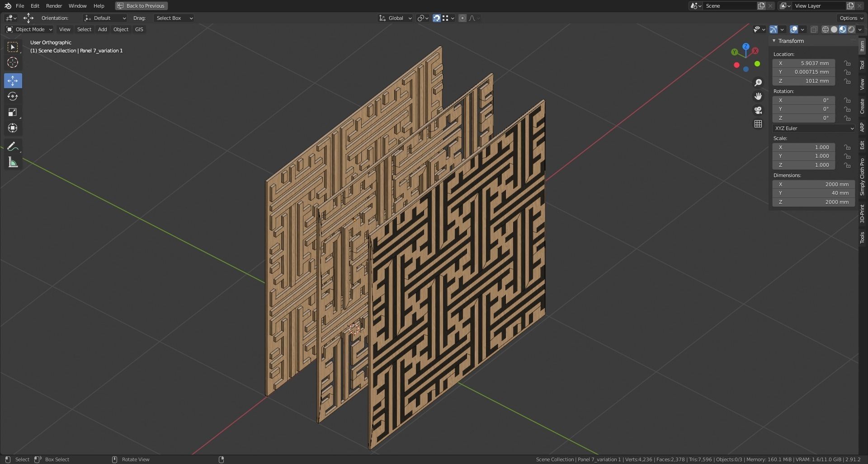Viewport: 868px width, 464px height.
Task: Open pivot point dropdown
Action: (423, 18)
